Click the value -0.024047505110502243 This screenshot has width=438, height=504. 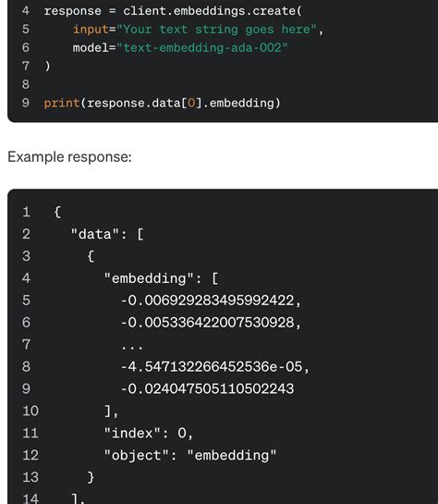point(207,388)
